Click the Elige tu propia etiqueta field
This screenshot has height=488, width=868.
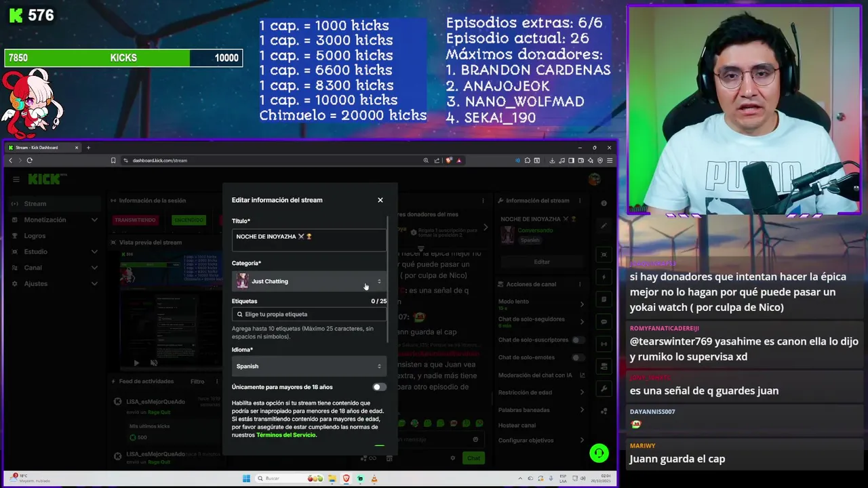309,314
